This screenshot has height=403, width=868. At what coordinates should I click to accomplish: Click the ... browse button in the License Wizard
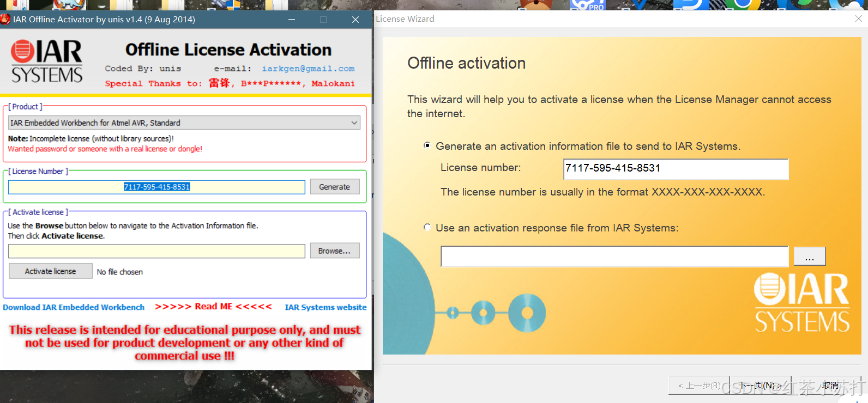pos(810,256)
